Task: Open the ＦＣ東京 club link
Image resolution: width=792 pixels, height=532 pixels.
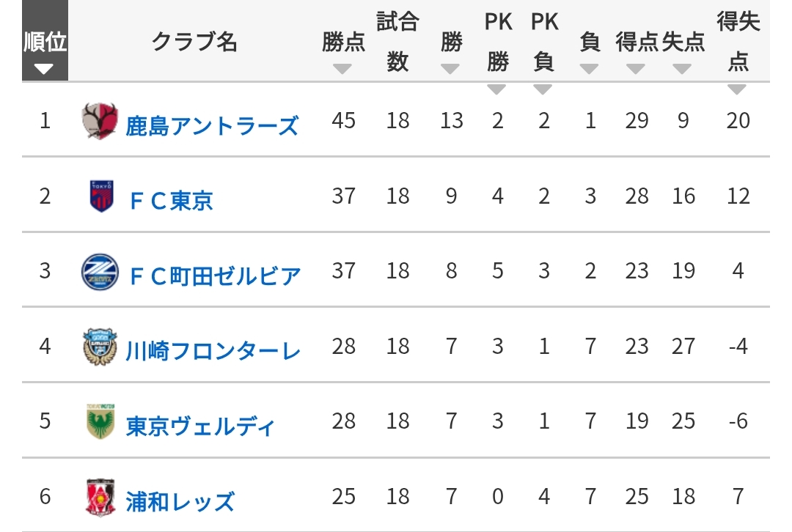Action: click(x=171, y=201)
